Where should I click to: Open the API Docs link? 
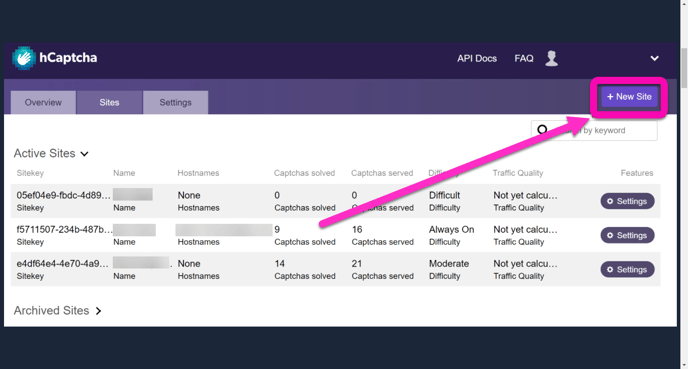[x=477, y=58]
